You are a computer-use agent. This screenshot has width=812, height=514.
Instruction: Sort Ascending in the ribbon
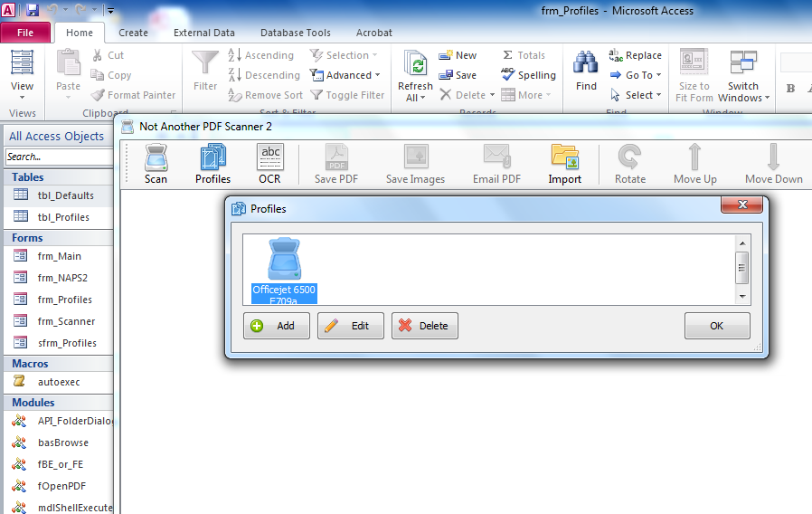click(x=261, y=55)
